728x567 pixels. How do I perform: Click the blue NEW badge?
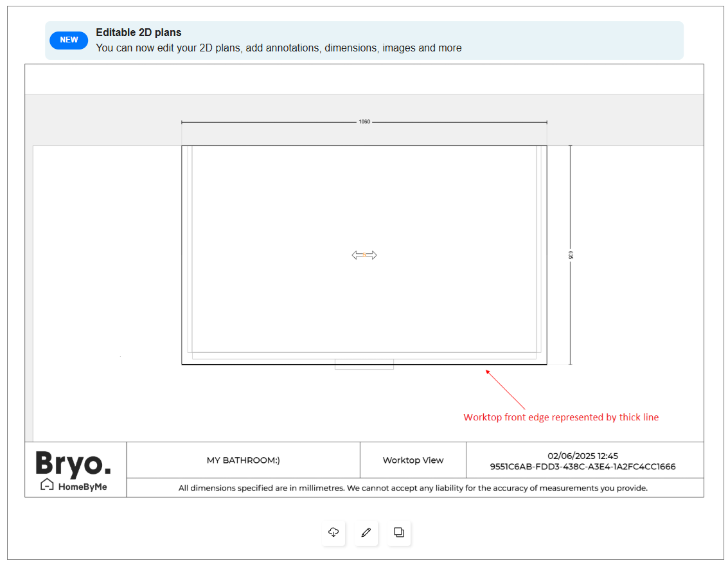click(x=69, y=40)
